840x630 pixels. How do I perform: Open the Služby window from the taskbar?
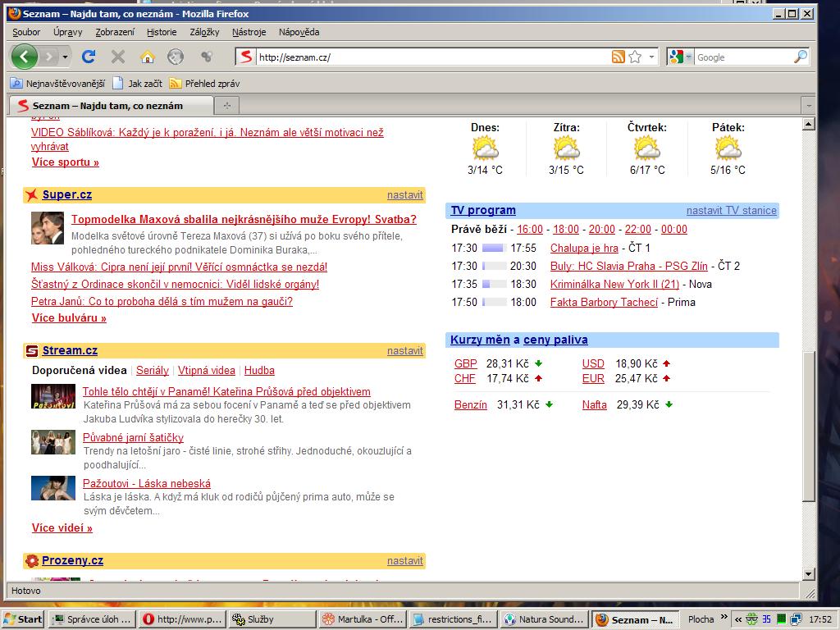coord(271,619)
